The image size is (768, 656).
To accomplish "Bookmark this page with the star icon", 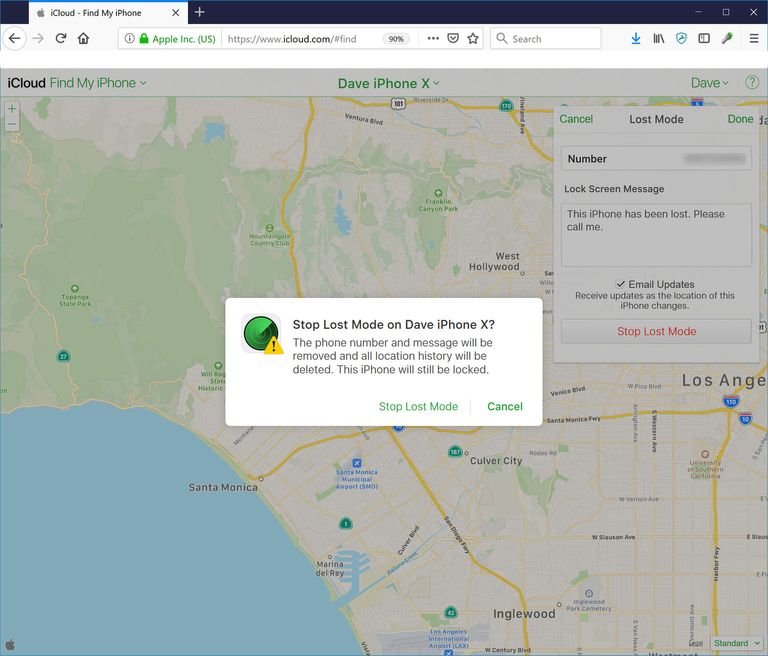I will 473,38.
